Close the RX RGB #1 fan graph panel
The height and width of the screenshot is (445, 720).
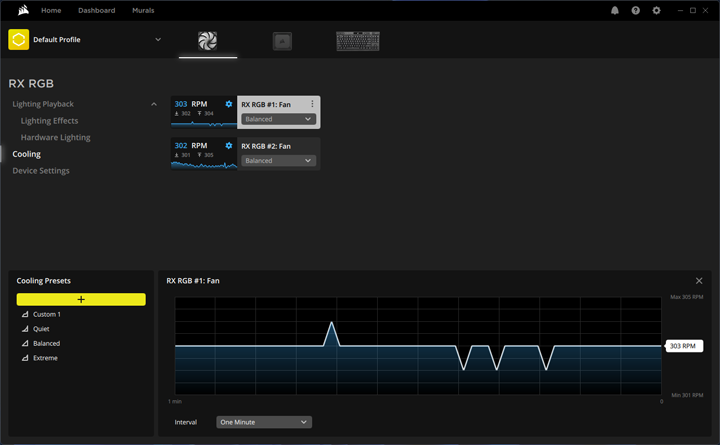pos(699,281)
